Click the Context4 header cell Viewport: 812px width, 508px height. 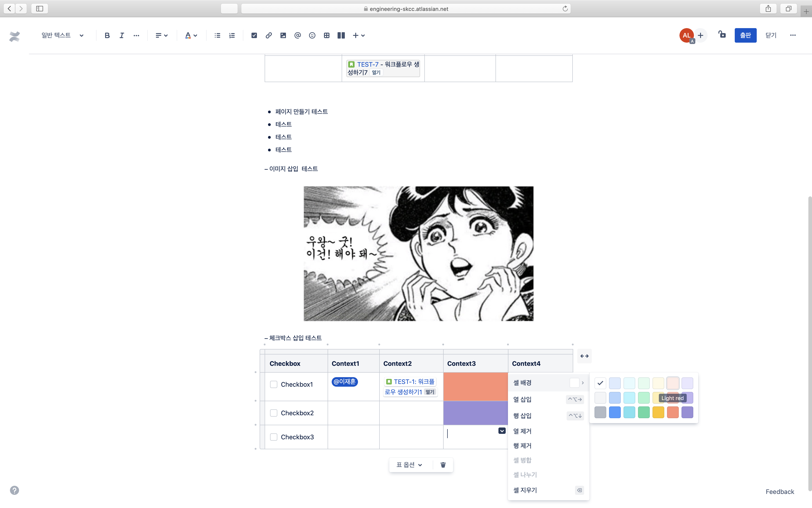point(540,364)
